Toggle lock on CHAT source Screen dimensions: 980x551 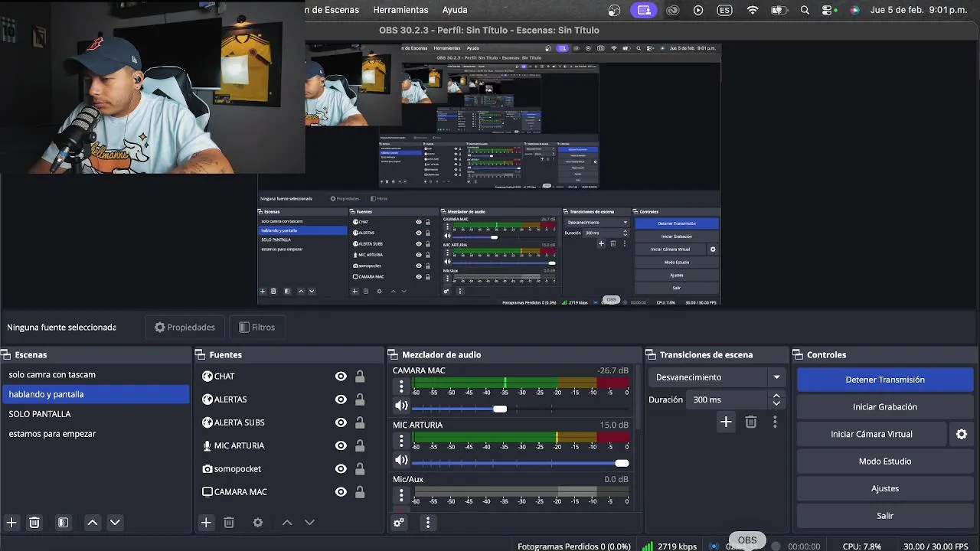(360, 377)
